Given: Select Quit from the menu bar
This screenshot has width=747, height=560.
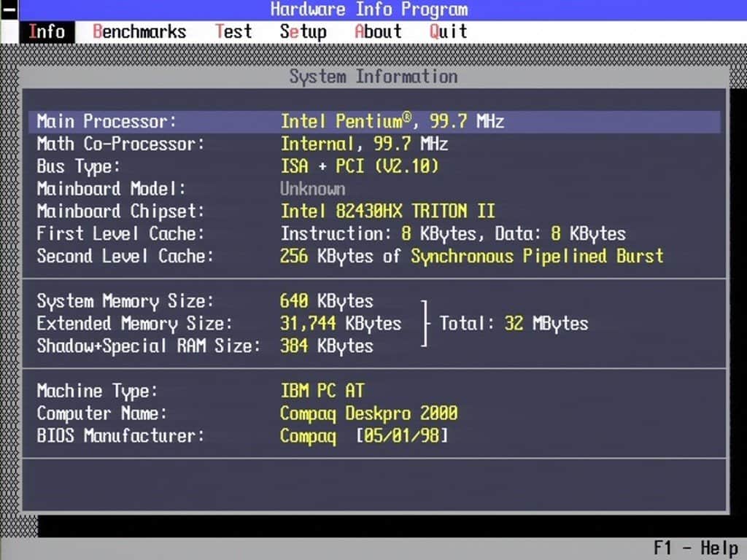Looking at the screenshot, I should pyautogui.click(x=449, y=32).
